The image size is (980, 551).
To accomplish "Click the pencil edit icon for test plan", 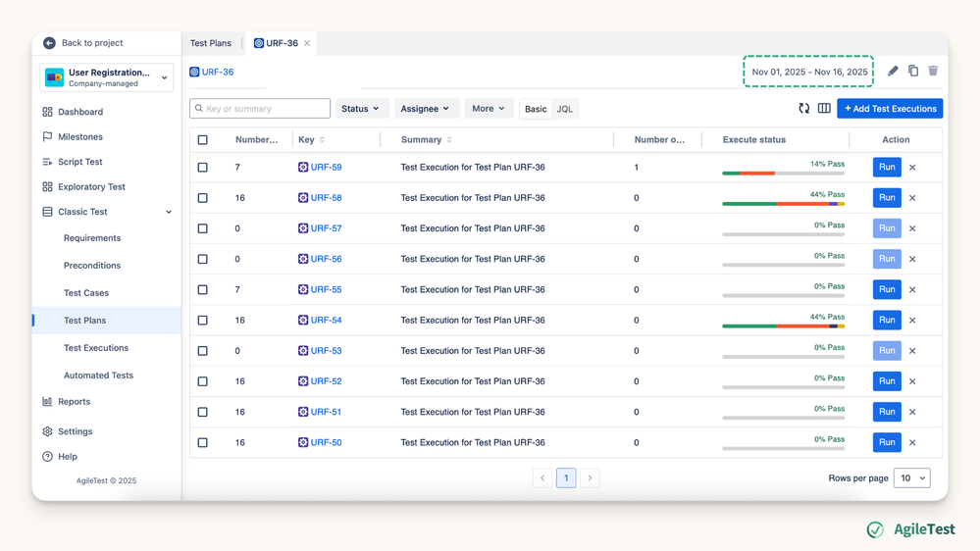I will 893,71.
